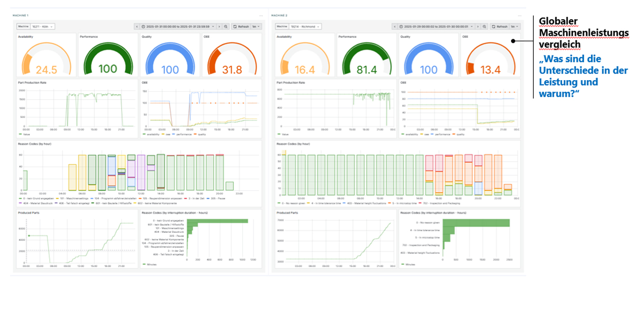Screen dimensions: 644x324
Task: Open Machine 1 panel three-dot menu
Action: 261,16
